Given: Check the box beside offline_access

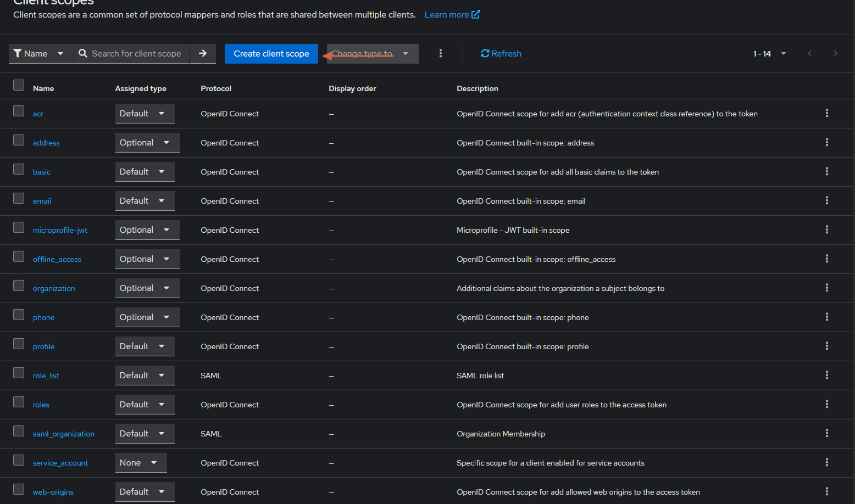Looking at the screenshot, I should (x=19, y=256).
